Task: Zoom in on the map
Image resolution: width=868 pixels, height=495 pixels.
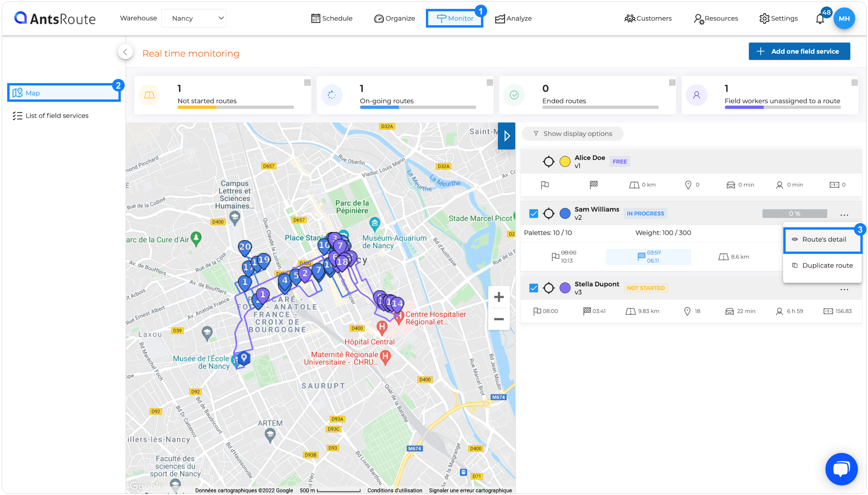Action: pos(499,297)
